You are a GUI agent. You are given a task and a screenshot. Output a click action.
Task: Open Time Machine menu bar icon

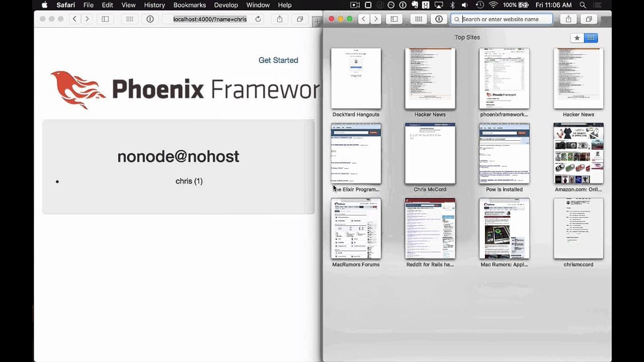coord(479,5)
